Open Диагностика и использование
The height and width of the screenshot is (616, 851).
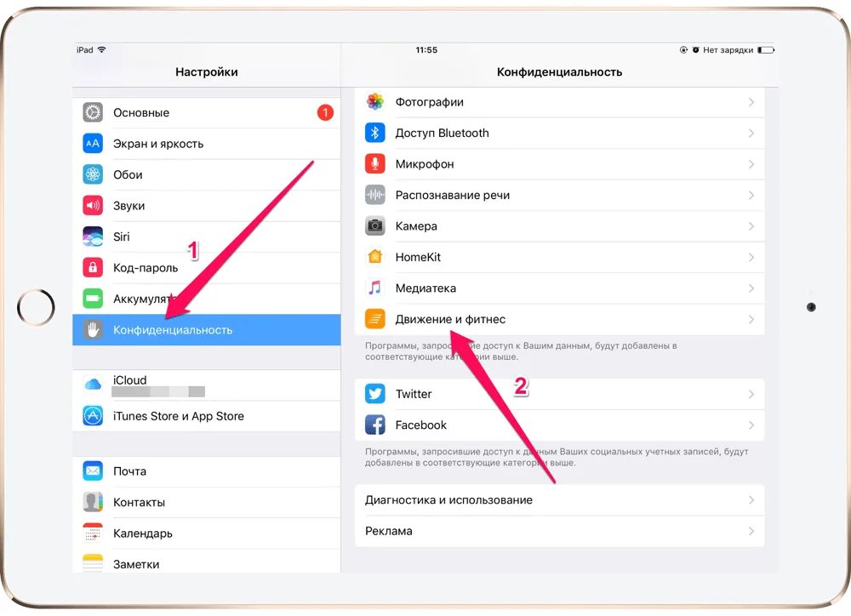560,499
